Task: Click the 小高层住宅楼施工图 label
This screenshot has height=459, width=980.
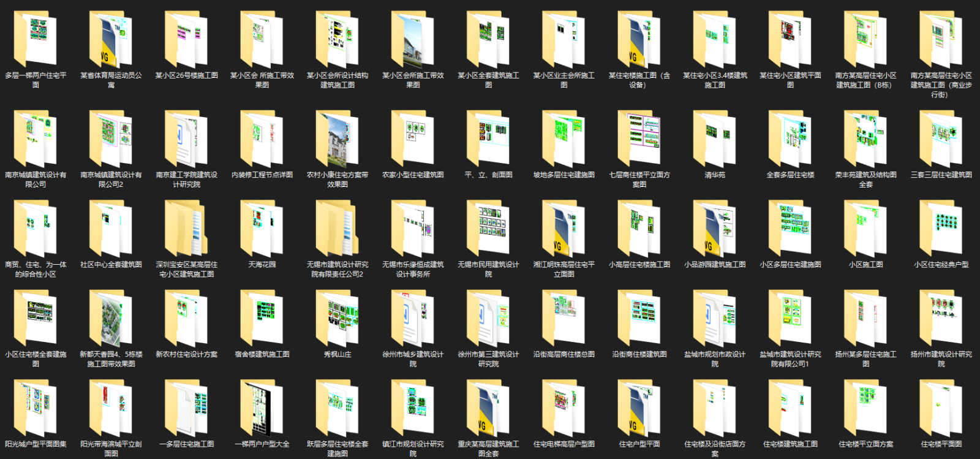Action: tap(639, 265)
